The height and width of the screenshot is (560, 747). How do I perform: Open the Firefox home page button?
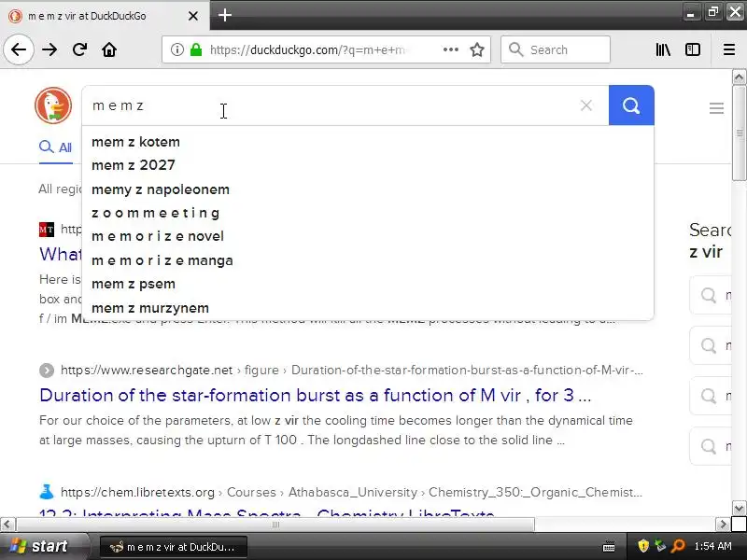click(109, 49)
